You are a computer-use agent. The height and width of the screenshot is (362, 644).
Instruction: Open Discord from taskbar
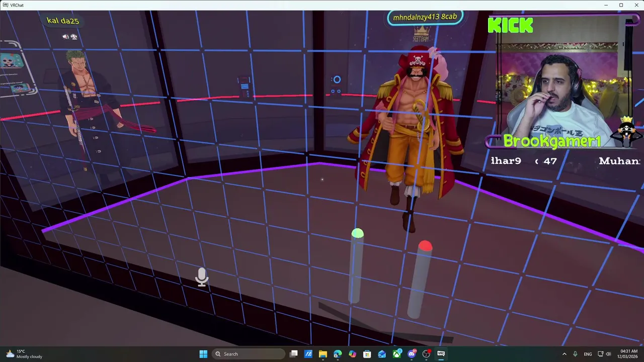coord(412,354)
